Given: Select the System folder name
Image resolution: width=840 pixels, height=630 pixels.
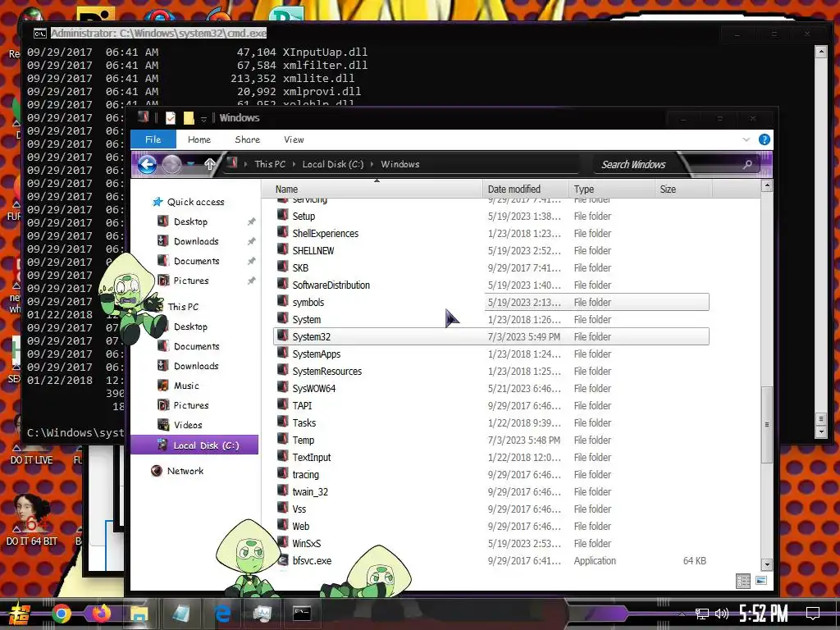Looking at the screenshot, I should coord(307,320).
